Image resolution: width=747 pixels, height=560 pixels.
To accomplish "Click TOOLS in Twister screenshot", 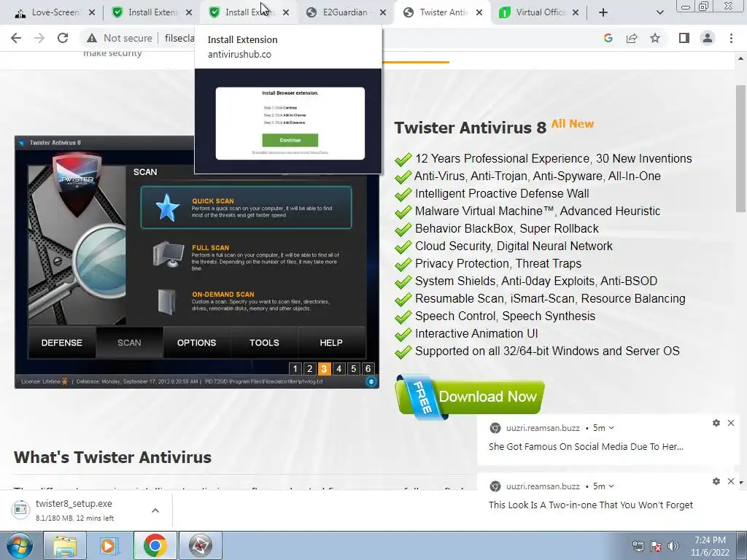I will 264,343.
